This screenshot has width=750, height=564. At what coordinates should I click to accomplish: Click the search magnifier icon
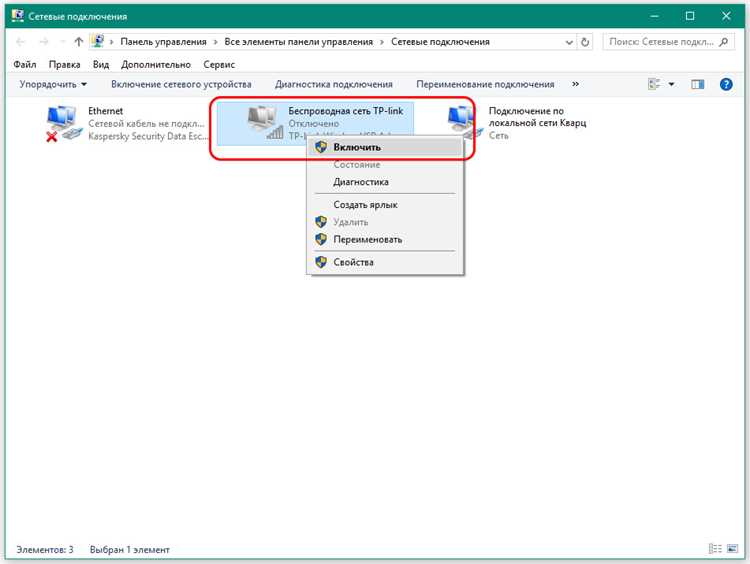(x=724, y=42)
